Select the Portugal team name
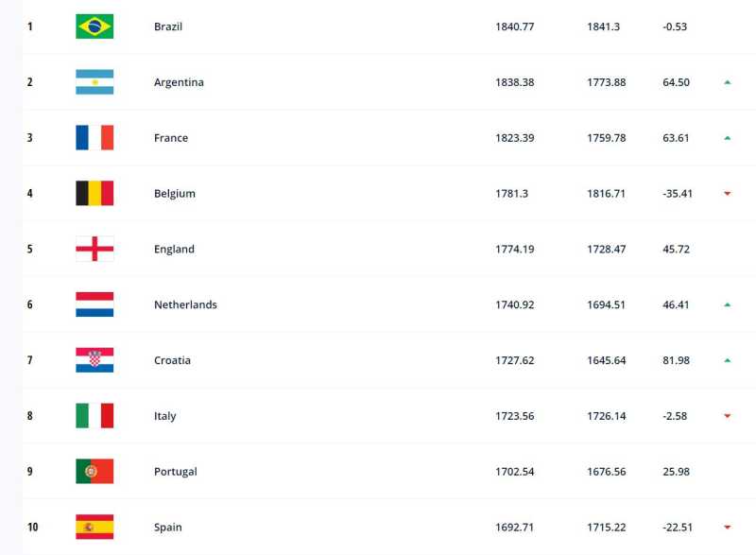Screen dimensions: 756x555 pos(176,472)
